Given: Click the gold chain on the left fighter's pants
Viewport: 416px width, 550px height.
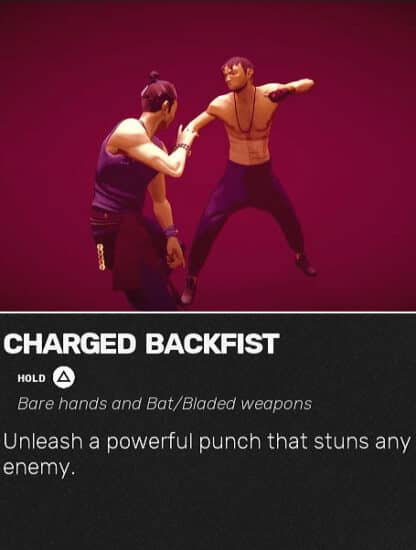Looking at the screenshot, I should pos(101,259).
